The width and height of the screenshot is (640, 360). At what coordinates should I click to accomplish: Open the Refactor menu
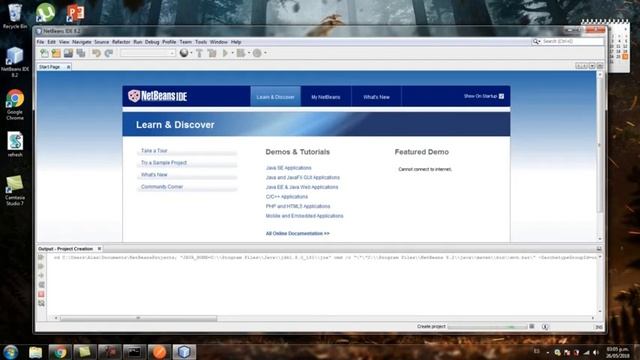[121, 42]
